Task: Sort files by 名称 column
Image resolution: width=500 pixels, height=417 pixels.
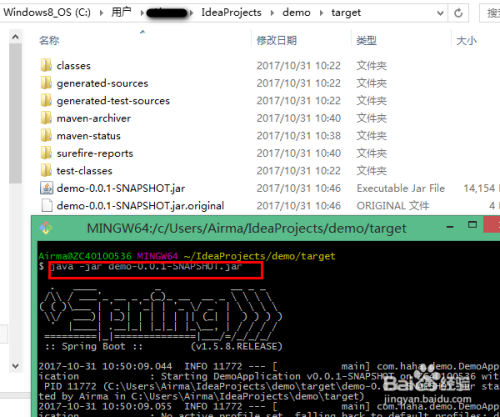Action: tap(49, 40)
